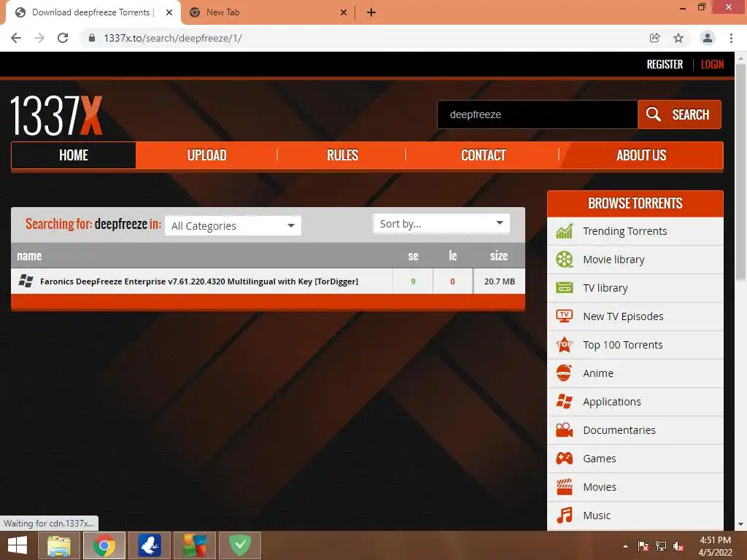Click the muted volume tray icon

[x=678, y=546]
